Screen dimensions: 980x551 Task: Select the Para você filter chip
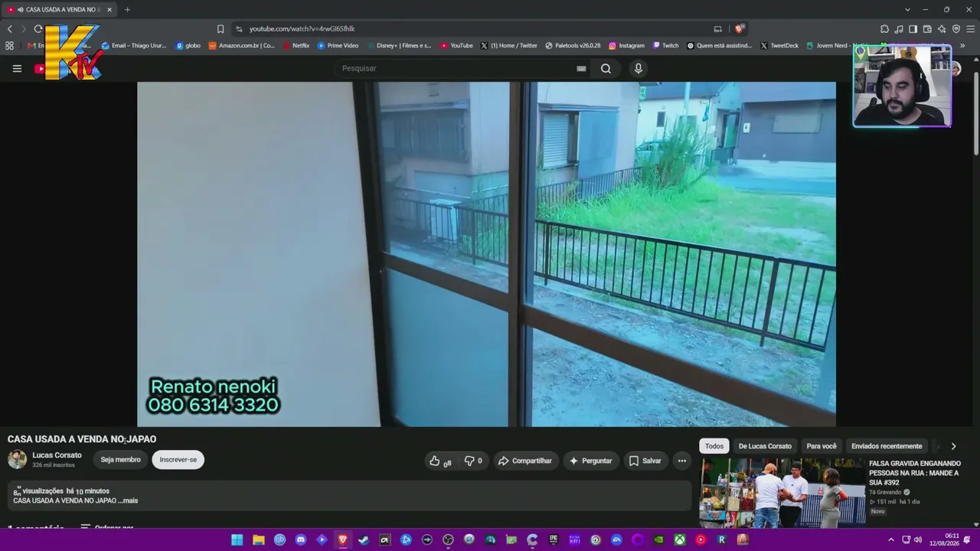point(822,446)
